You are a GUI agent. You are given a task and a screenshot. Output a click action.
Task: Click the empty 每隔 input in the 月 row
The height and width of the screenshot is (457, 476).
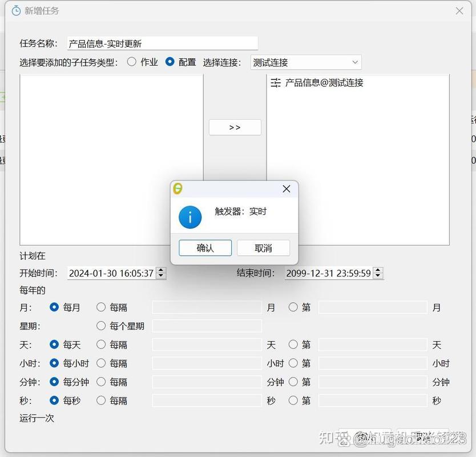[x=207, y=307]
